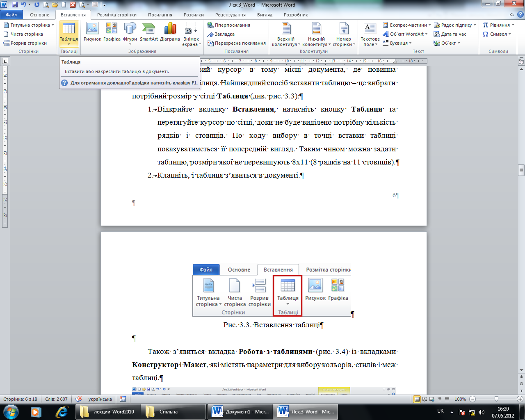This screenshot has height=420, width=525.
Task: Insert Титульна сторінка cover page
Action: pyautogui.click(x=28, y=25)
